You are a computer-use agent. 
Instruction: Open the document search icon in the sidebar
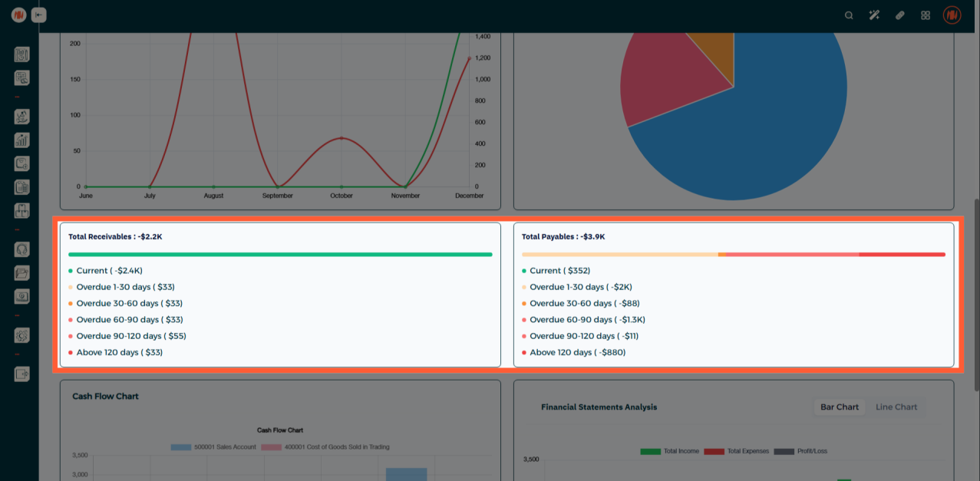click(21, 78)
